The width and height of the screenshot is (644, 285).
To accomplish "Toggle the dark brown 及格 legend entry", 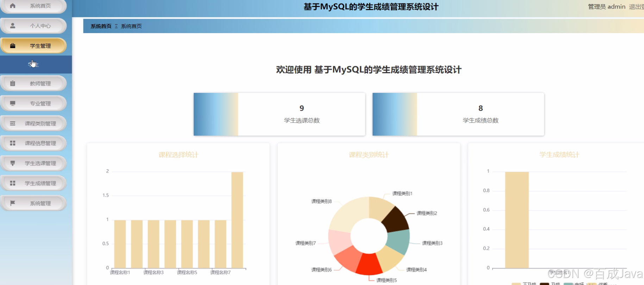I will click(x=550, y=284).
